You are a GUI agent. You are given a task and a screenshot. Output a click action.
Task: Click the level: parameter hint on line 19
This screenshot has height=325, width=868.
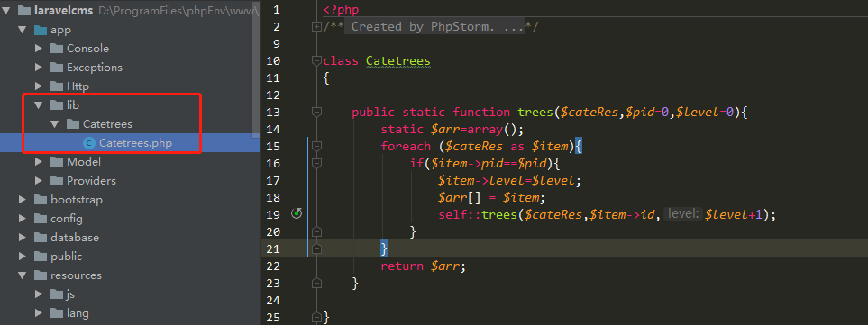click(683, 214)
